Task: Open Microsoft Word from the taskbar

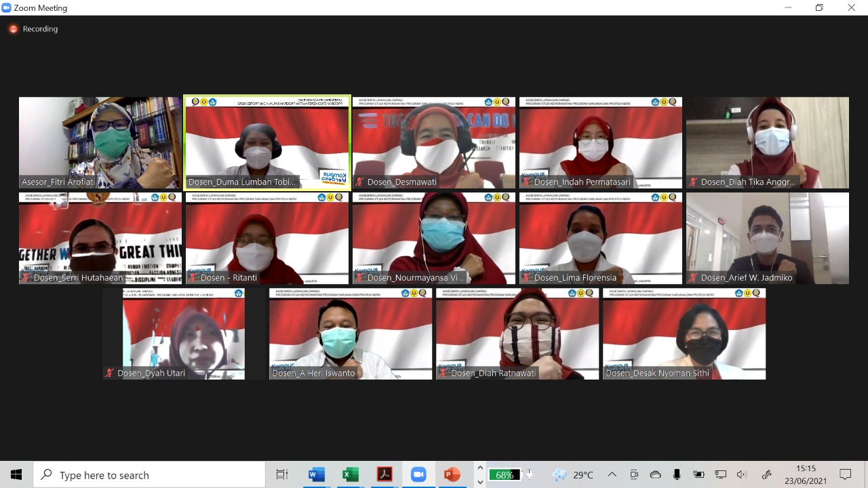Action: (x=317, y=474)
